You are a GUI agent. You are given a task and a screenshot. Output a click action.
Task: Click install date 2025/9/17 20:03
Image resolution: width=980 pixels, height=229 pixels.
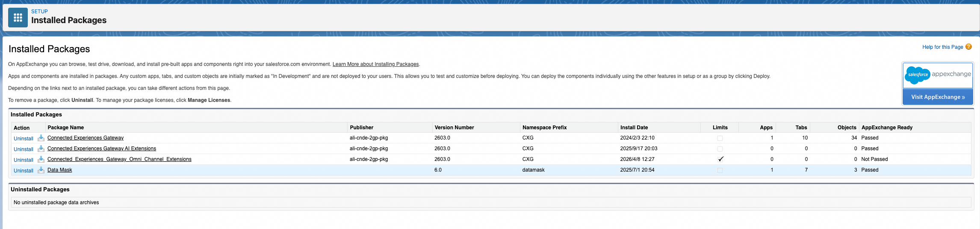click(639, 149)
